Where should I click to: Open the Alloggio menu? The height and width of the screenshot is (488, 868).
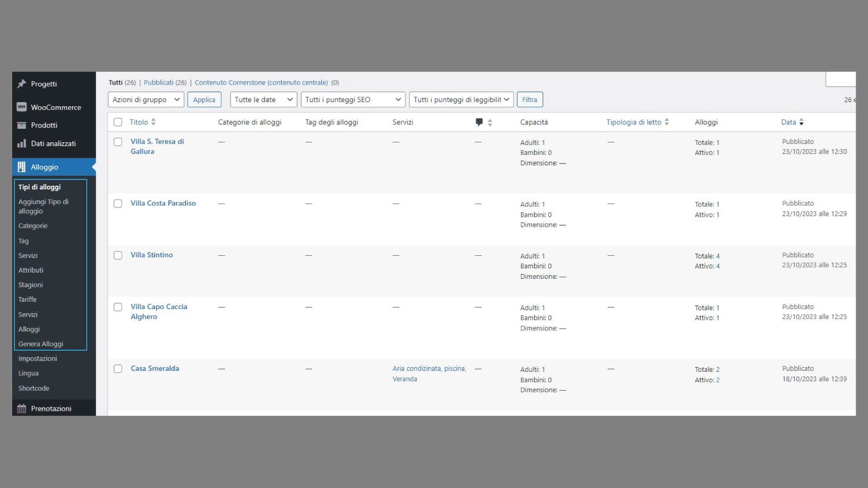coord(54,167)
